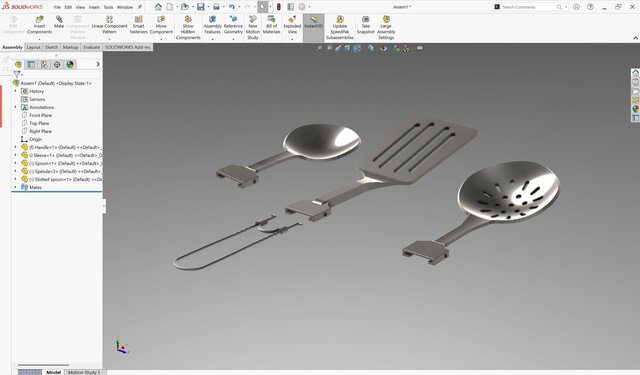Expand the Handle<1> component
The height and width of the screenshot is (375, 640).
click(x=16, y=147)
